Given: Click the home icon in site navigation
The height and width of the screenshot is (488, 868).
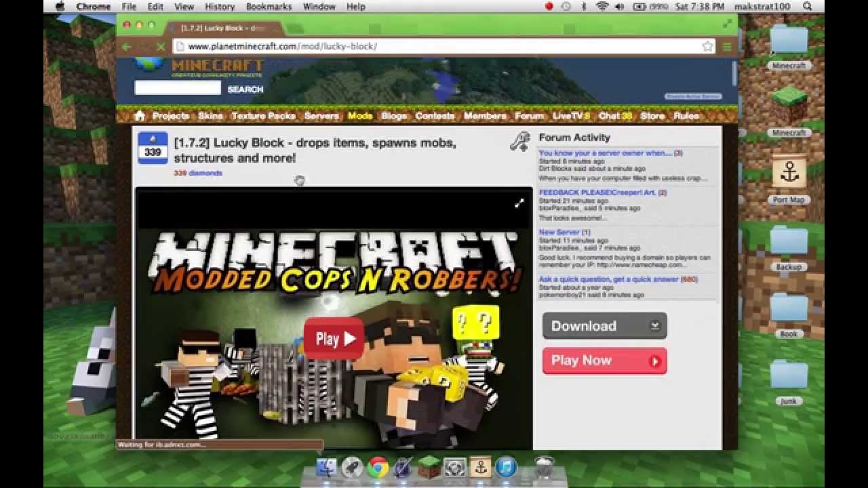Looking at the screenshot, I should [140, 116].
